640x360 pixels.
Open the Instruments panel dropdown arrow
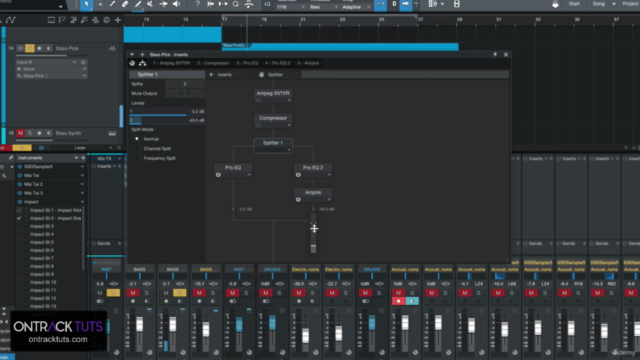[76, 158]
